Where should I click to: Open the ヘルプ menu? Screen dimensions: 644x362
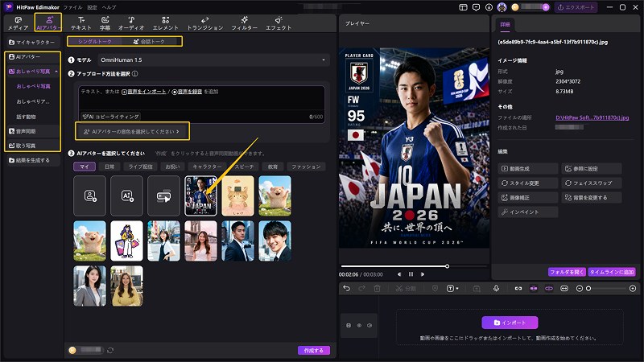coord(109,7)
